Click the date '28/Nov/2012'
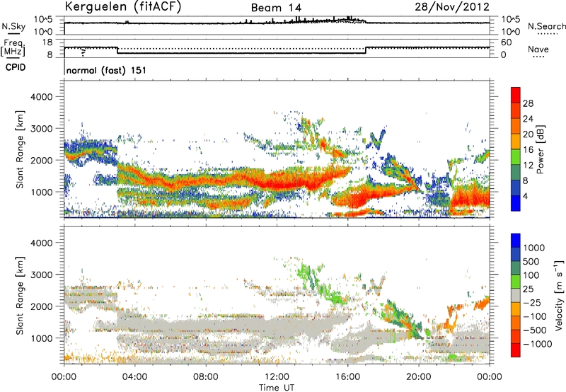 click(452, 7)
